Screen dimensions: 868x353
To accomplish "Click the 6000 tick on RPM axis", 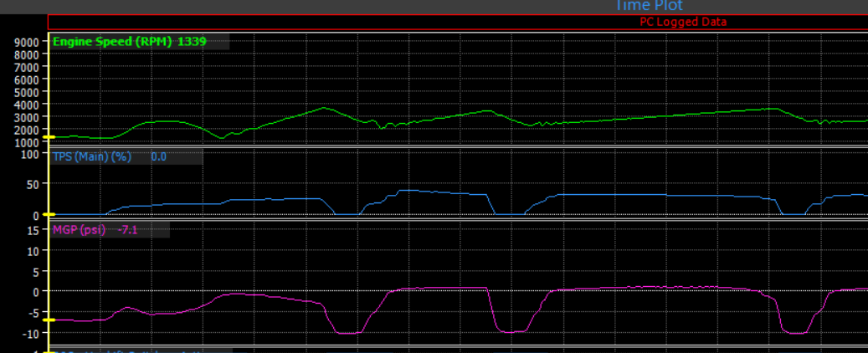I will [27, 79].
